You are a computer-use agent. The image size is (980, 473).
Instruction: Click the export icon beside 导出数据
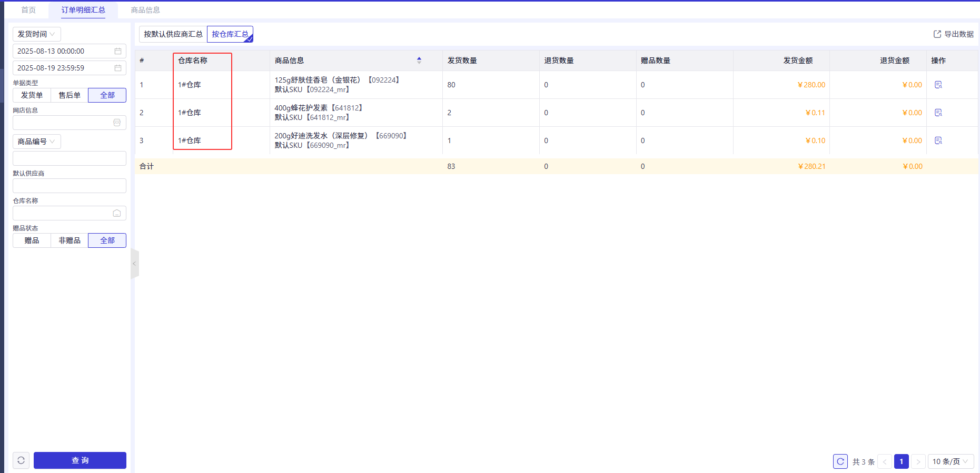[x=937, y=34]
